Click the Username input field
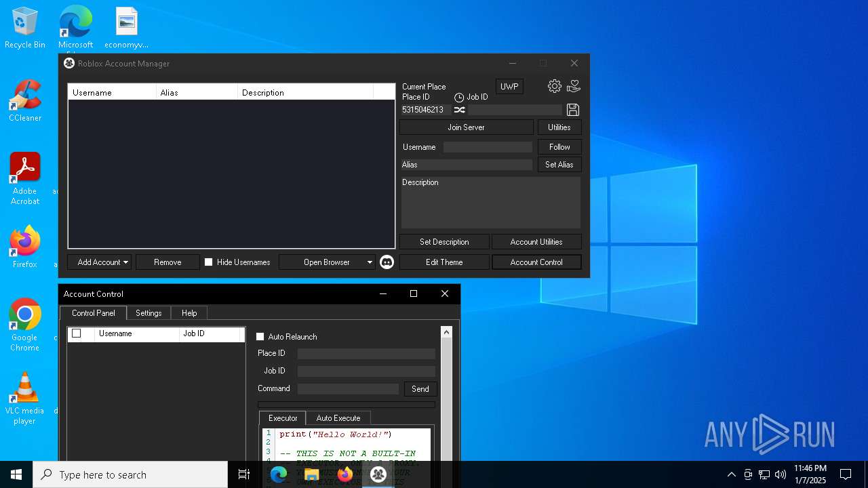The image size is (868, 488). pyautogui.click(x=488, y=147)
